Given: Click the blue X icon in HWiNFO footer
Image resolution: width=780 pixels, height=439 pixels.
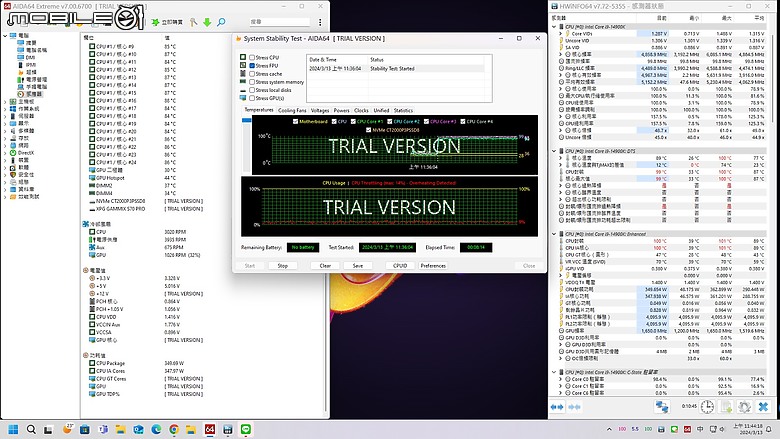Looking at the screenshot, I should (x=764, y=406).
